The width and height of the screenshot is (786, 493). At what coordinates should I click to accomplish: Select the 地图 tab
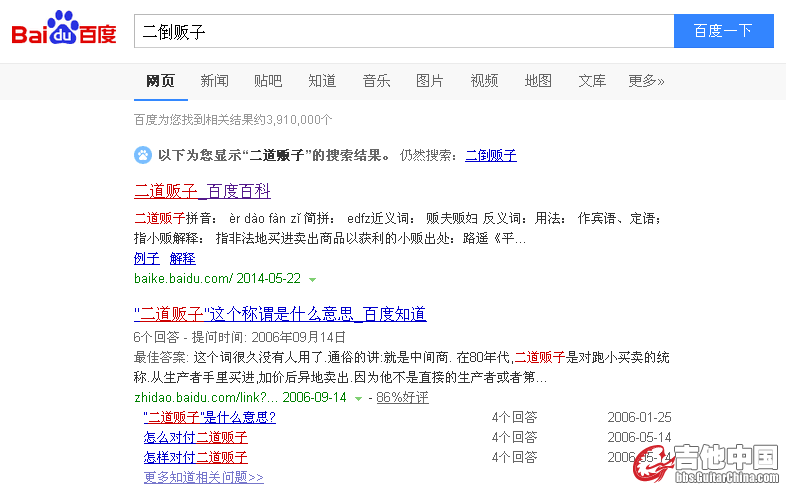538,81
